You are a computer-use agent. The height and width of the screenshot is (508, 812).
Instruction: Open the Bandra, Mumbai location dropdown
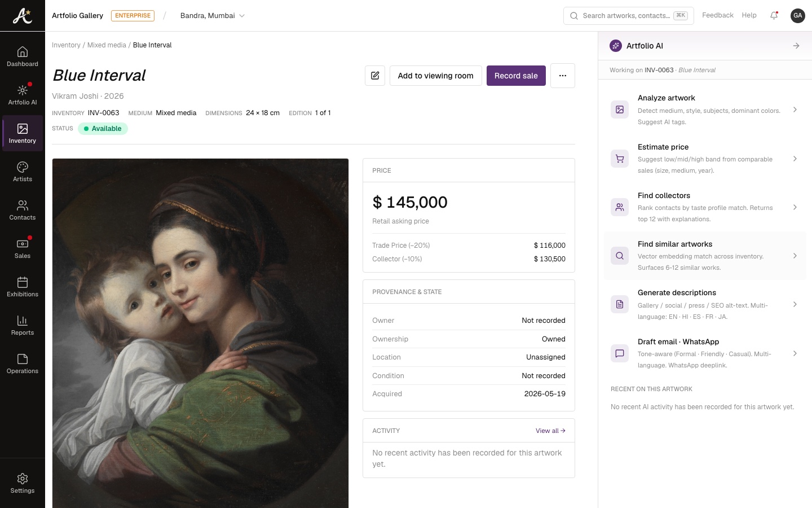click(x=213, y=16)
